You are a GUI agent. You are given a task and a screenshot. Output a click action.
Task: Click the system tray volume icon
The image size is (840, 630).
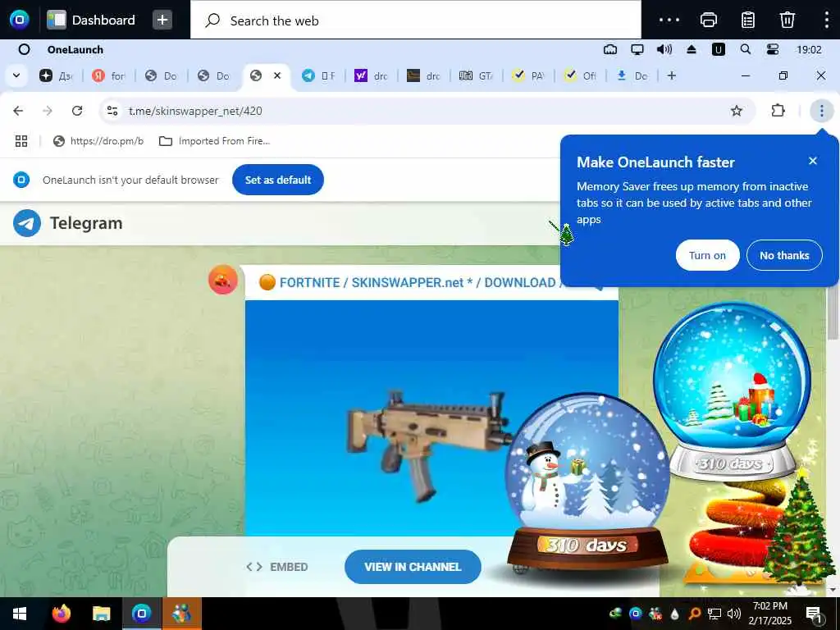click(x=734, y=614)
